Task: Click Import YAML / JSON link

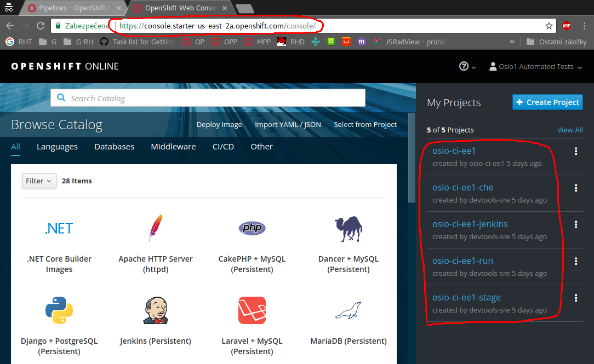Action: (288, 124)
